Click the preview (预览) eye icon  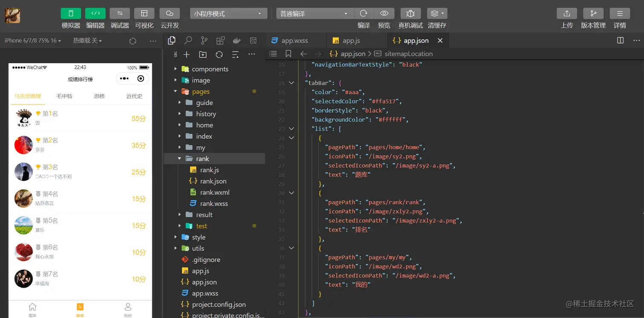click(384, 13)
